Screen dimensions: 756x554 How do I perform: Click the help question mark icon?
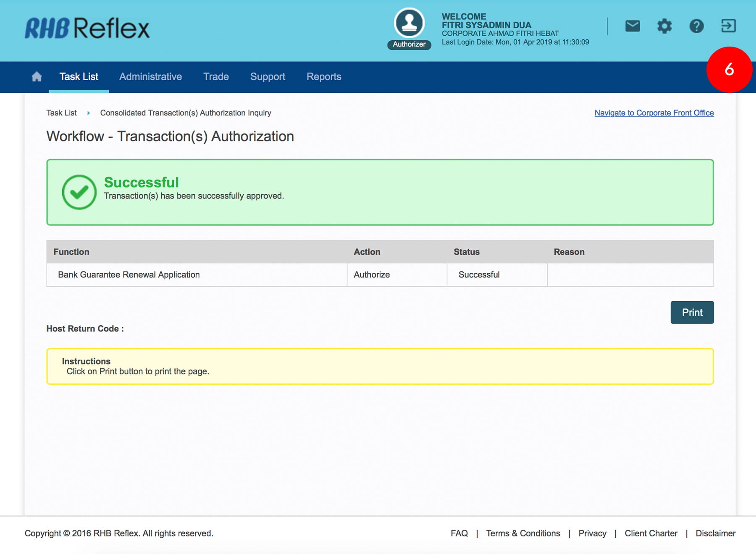tap(696, 26)
